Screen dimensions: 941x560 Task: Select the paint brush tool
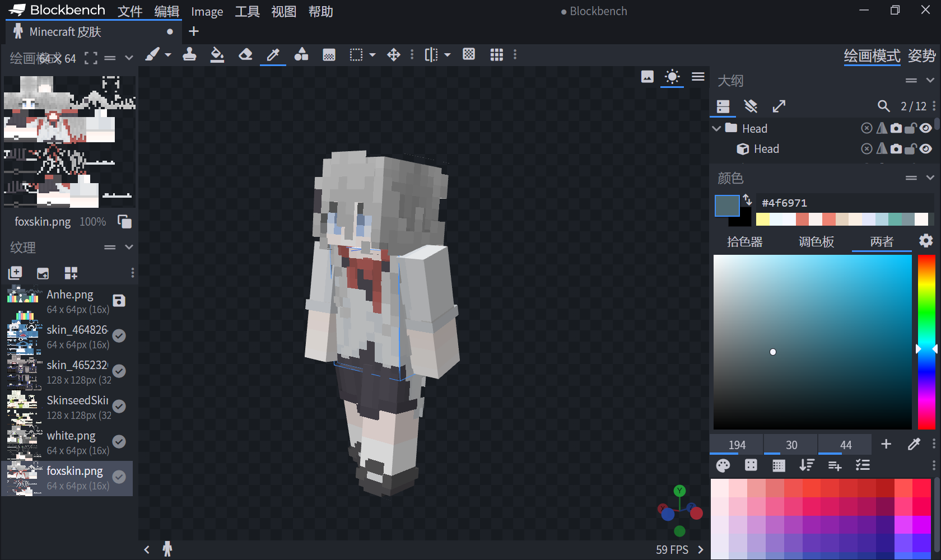[152, 54]
